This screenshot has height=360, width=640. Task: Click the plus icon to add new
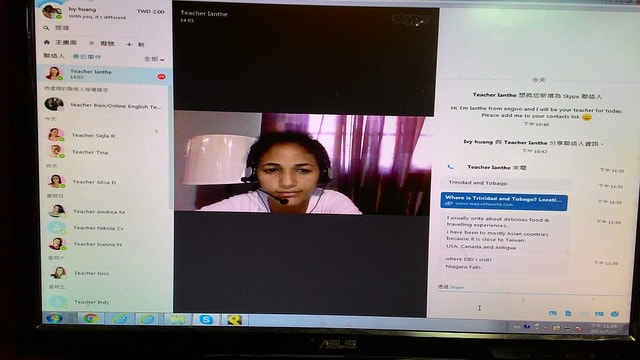pyautogui.click(x=129, y=44)
